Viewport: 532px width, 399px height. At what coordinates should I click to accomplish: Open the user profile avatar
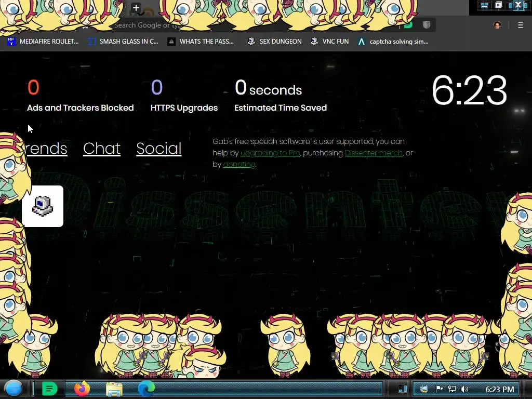pos(497,25)
